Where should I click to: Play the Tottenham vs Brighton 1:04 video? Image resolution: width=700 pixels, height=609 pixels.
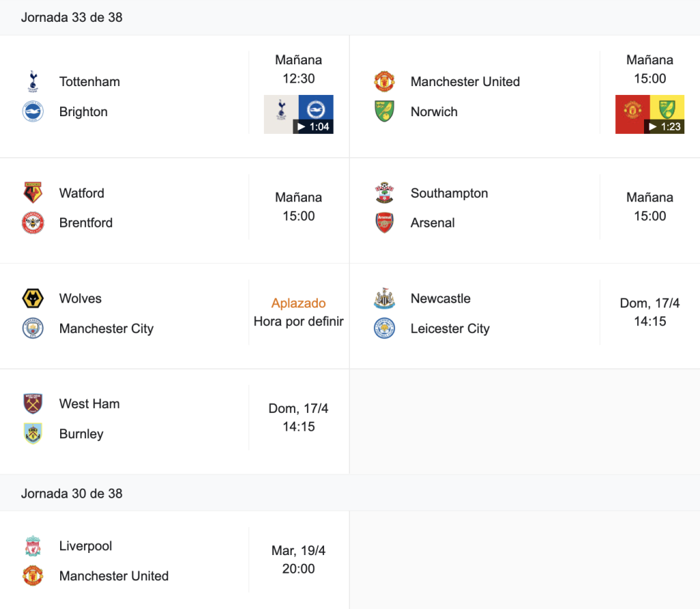299,114
